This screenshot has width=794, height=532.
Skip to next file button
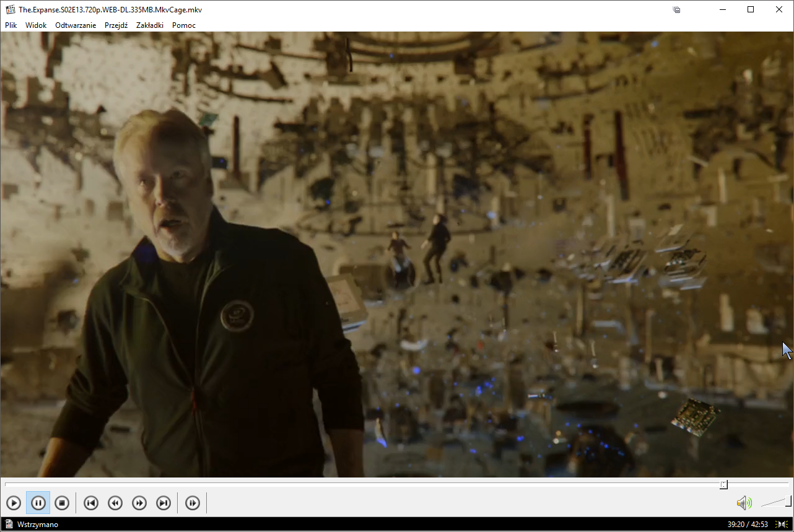point(164,503)
